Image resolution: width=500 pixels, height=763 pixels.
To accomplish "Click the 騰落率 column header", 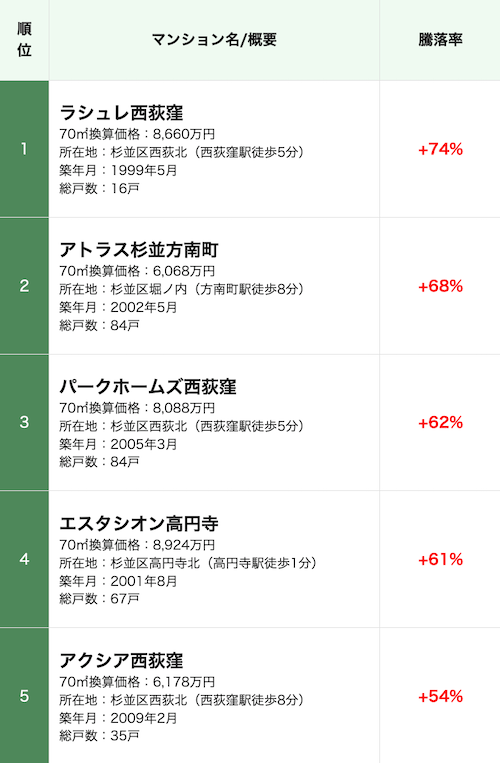I will [x=440, y=40].
